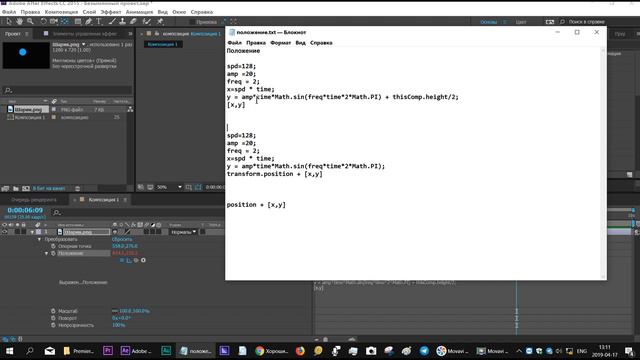Open the footage name dropdown arrow in Project
The image size is (640, 360).
point(84,44)
